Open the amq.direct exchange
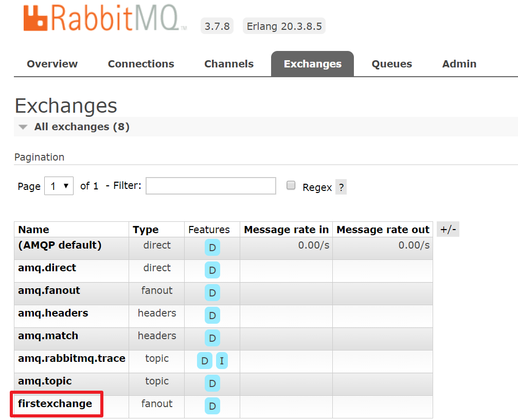This screenshot has height=420, width=518. tap(47, 268)
